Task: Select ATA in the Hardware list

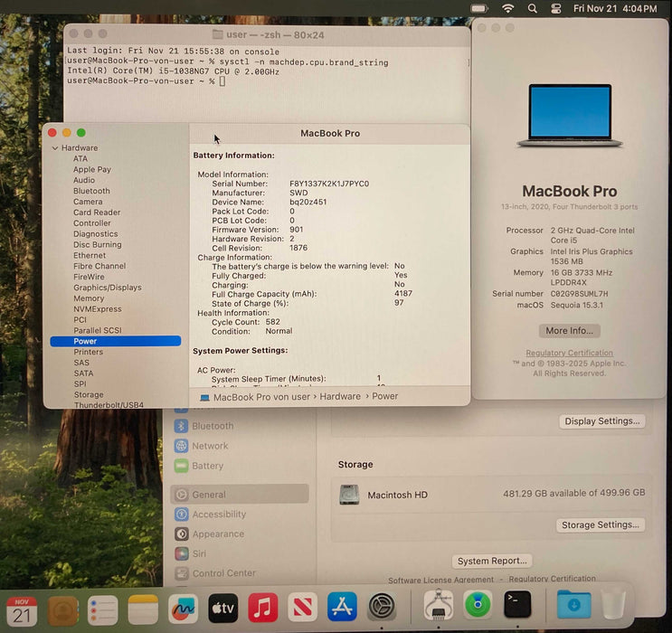Action: pyautogui.click(x=80, y=158)
